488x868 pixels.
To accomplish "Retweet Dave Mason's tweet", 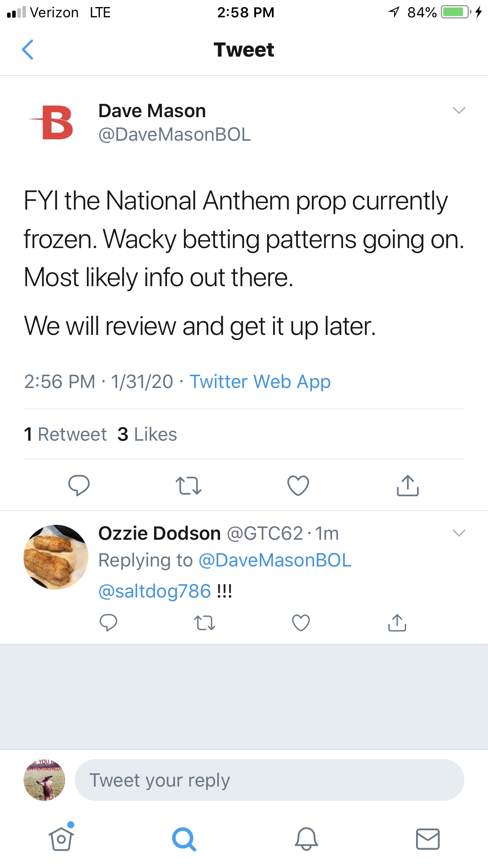I will tap(189, 485).
